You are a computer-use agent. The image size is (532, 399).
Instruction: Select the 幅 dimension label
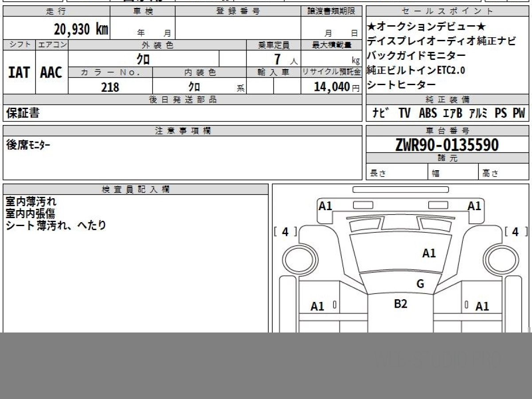[436, 174]
